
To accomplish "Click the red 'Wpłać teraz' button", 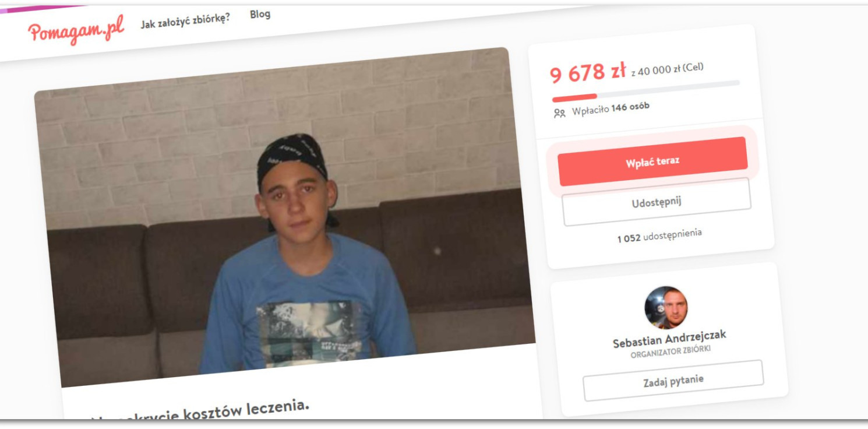I will point(652,161).
